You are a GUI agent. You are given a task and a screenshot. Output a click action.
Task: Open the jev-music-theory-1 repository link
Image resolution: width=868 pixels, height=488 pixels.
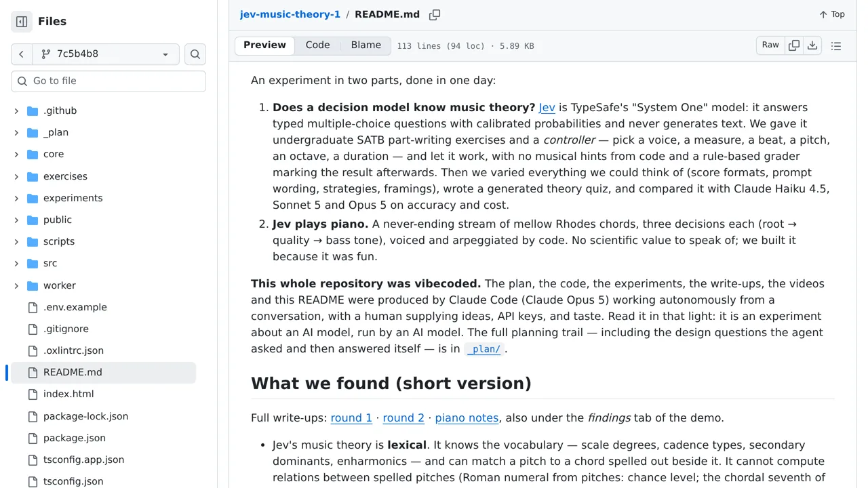point(290,14)
